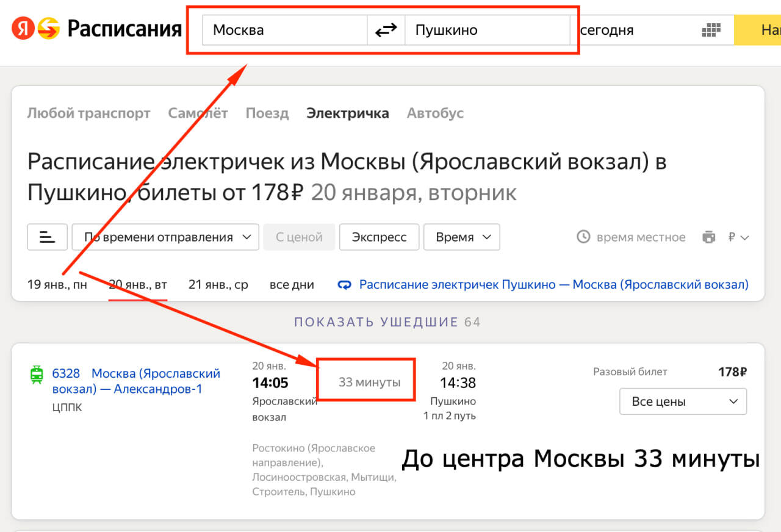Click the green train icon

click(x=37, y=375)
